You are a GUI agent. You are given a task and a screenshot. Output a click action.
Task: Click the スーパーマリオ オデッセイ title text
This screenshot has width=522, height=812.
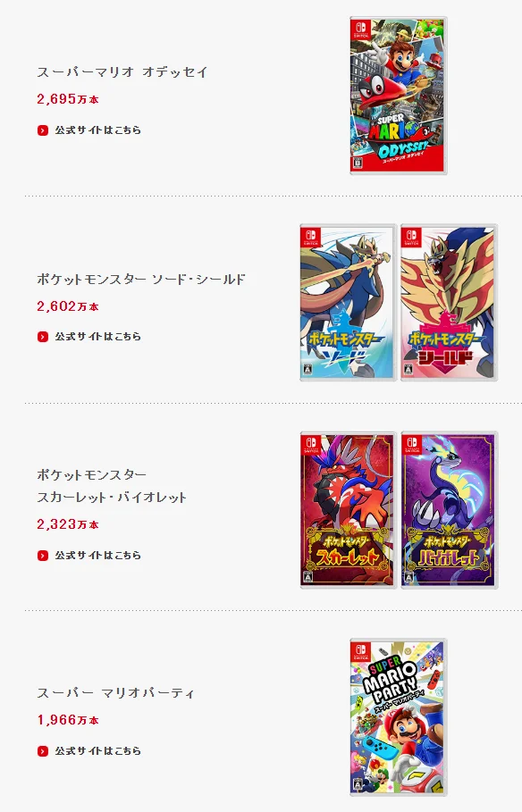tap(122, 72)
